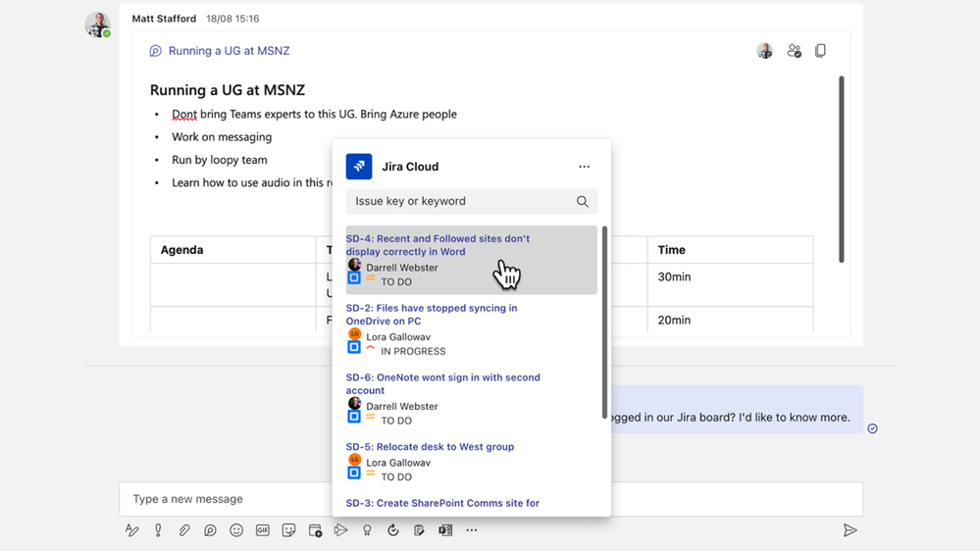Click the Loop component scrollbar
This screenshot has height=551, width=980.
pyautogui.click(x=842, y=170)
